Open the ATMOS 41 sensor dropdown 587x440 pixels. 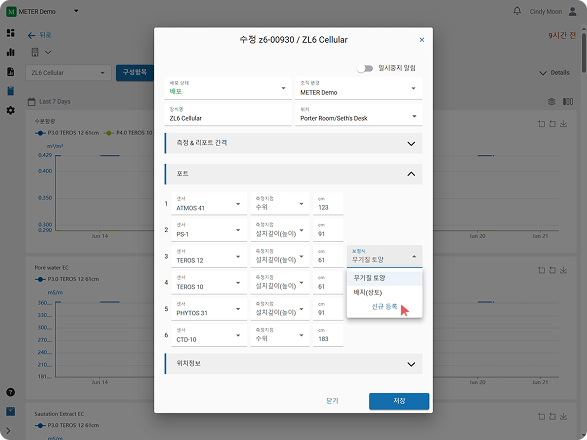(x=209, y=204)
